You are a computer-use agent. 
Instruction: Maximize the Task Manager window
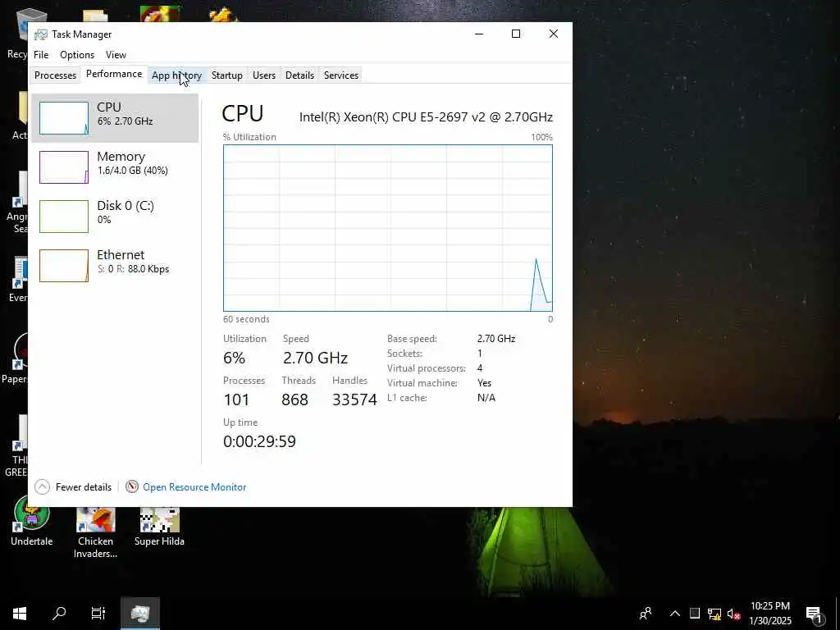[516, 34]
